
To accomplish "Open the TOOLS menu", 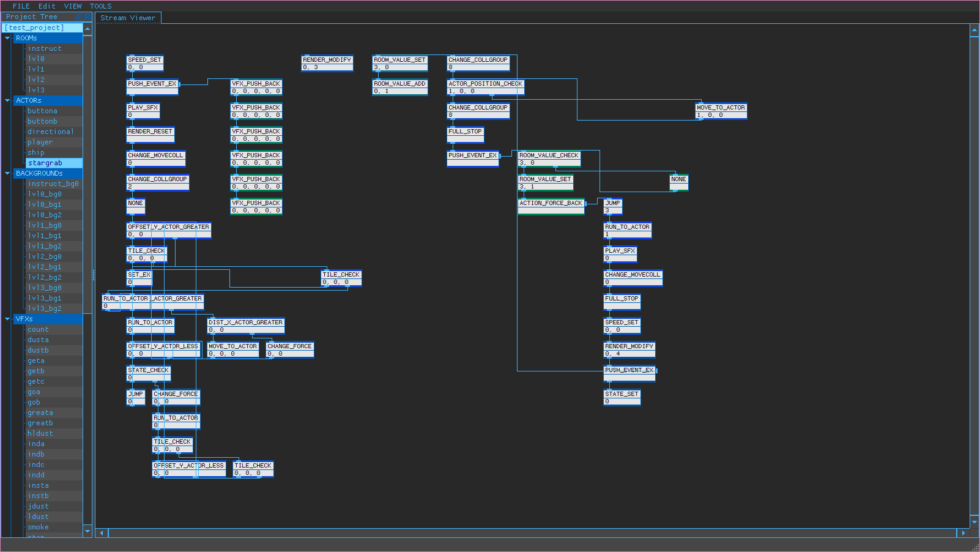I will click(x=100, y=6).
